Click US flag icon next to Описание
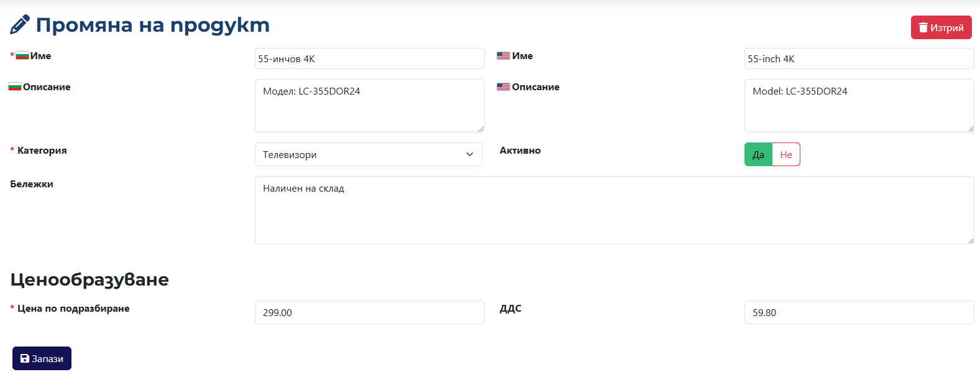The height and width of the screenshot is (382, 980). click(x=503, y=87)
